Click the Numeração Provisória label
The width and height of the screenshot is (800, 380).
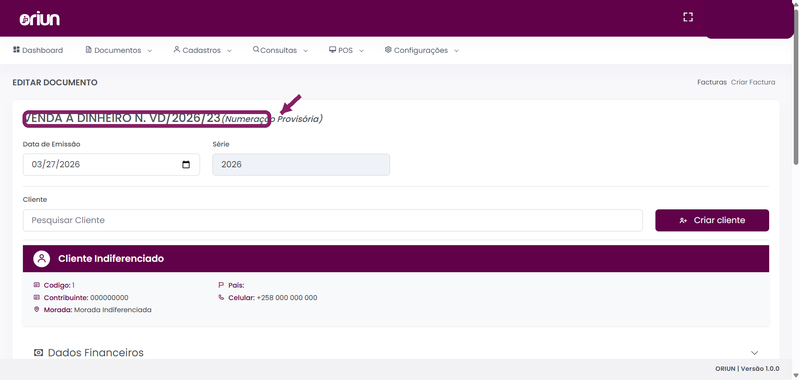pos(272,119)
